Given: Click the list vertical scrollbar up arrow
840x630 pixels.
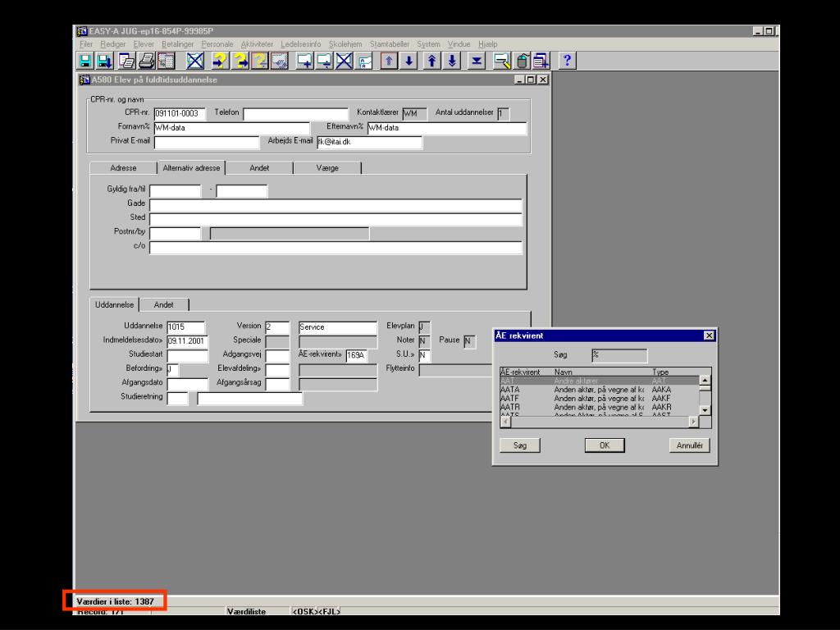Looking at the screenshot, I should [705, 381].
